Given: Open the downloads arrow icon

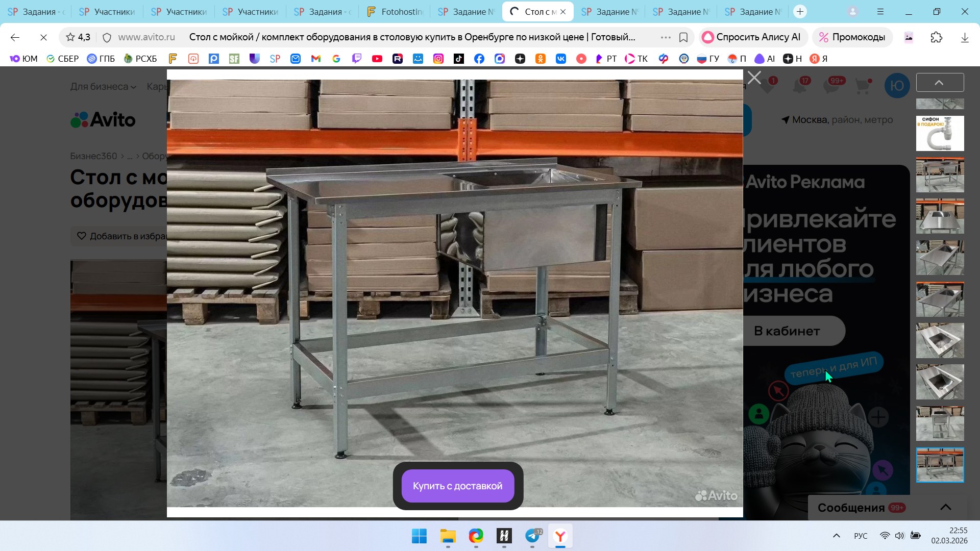Looking at the screenshot, I should point(964,37).
